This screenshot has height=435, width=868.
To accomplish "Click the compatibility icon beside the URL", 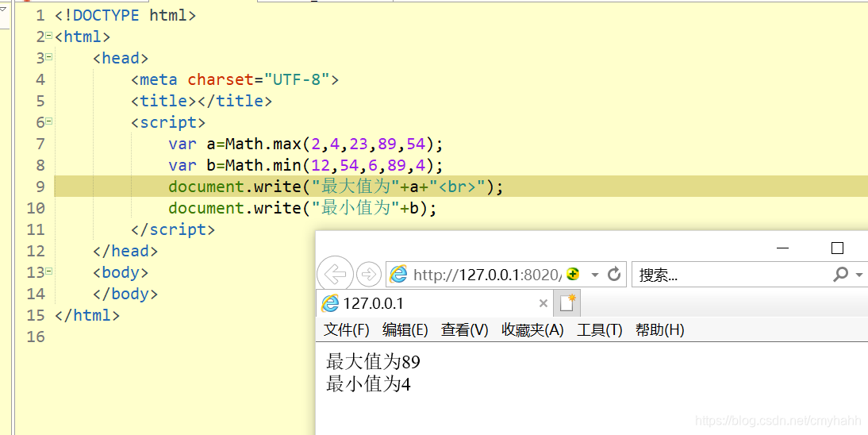I will [573, 274].
